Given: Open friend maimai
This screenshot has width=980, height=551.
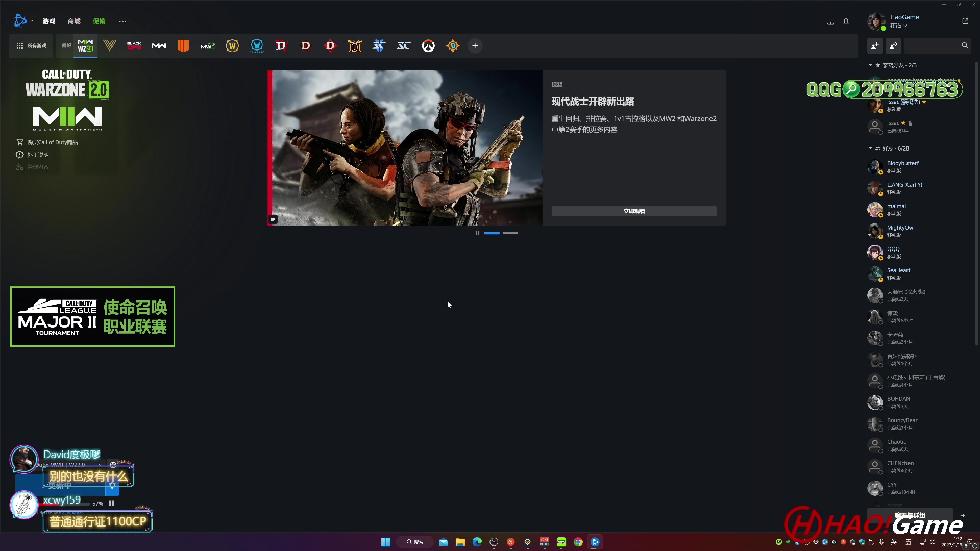Looking at the screenshot, I should click(x=919, y=210).
